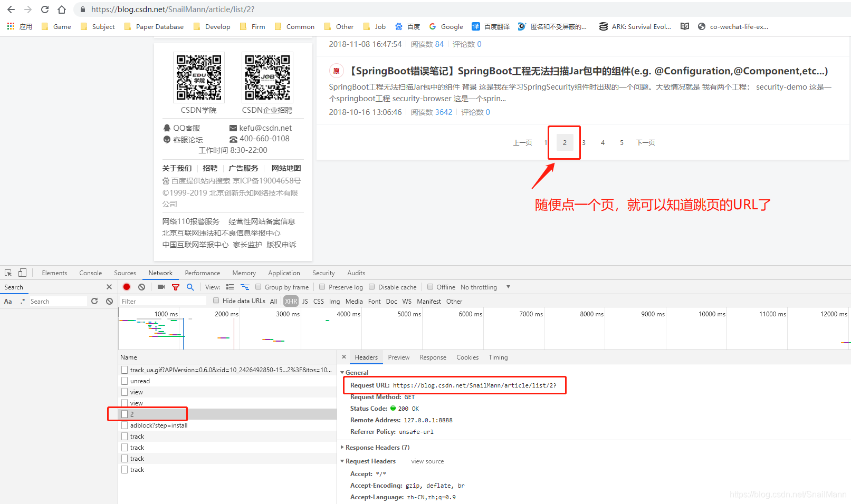Image resolution: width=851 pixels, height=504 pixels.
Task: Open the Subject bookmarks folder
Action: click(97, 26)
